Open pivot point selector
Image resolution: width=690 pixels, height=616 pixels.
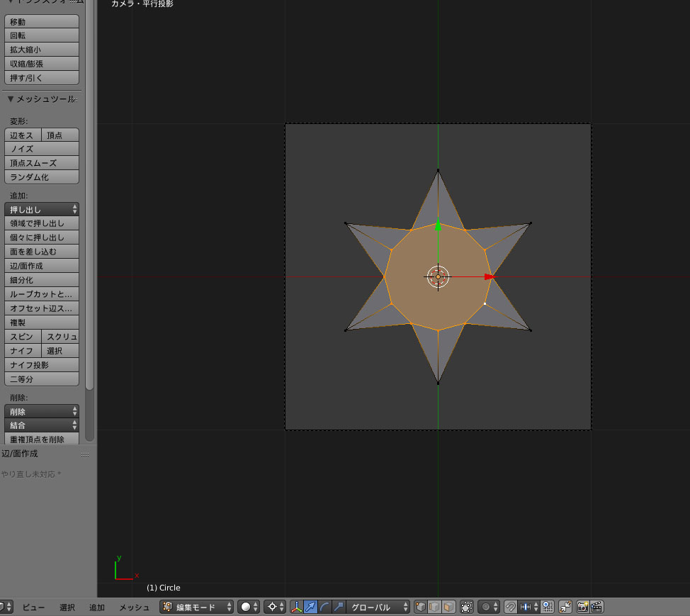pos(275,607)
